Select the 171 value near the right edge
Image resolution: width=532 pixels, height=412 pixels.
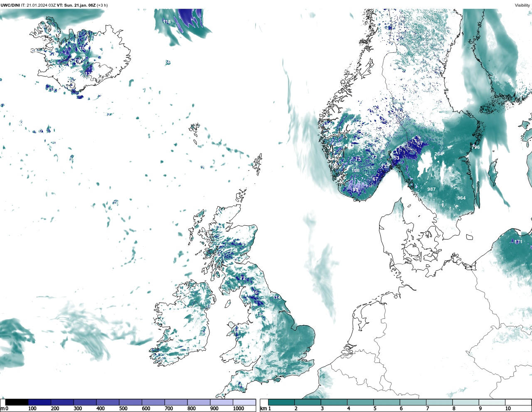pyautogui.click(x=518, y=242)
